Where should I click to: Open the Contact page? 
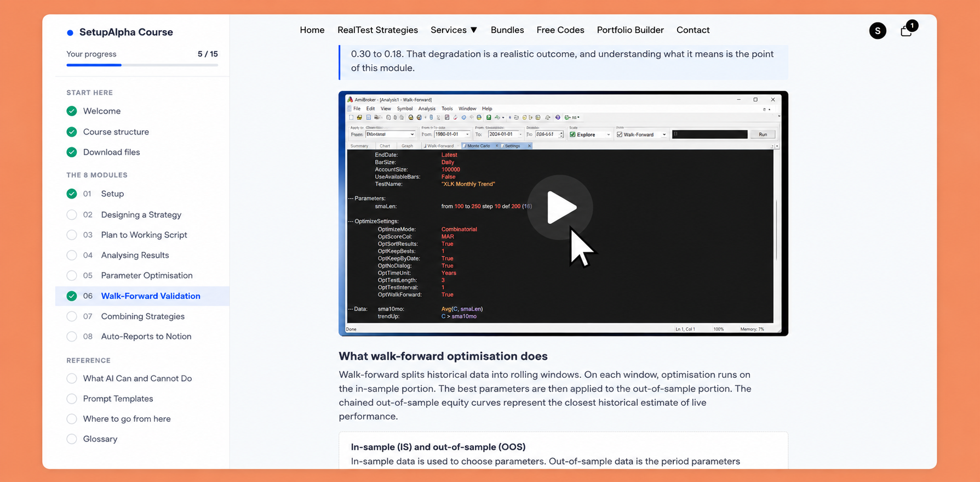tap(693, 30)
